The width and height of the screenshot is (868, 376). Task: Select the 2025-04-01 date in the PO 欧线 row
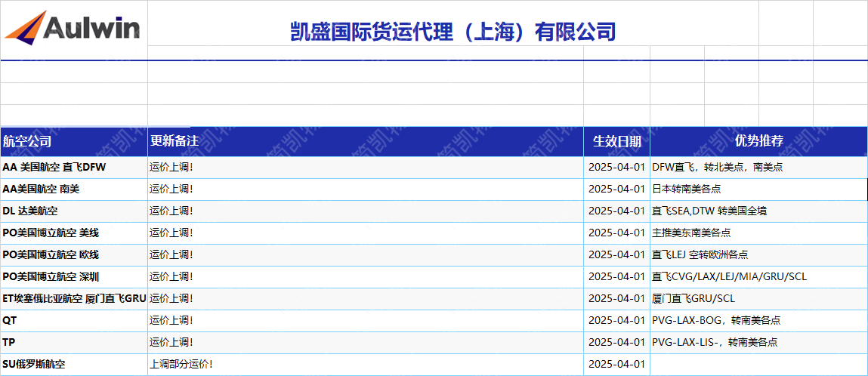click(x=616, y=255)
